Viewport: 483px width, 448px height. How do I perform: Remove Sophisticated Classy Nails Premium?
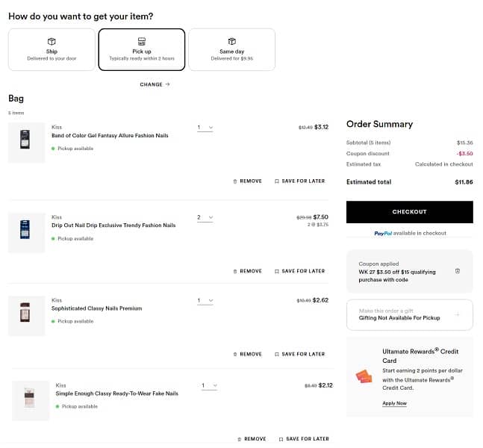tap(247, 354)
